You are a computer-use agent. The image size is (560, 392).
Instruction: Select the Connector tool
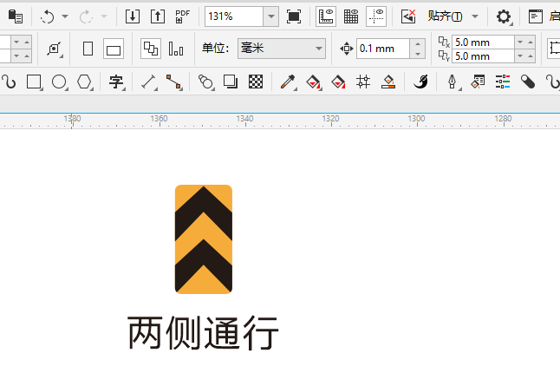173,82
